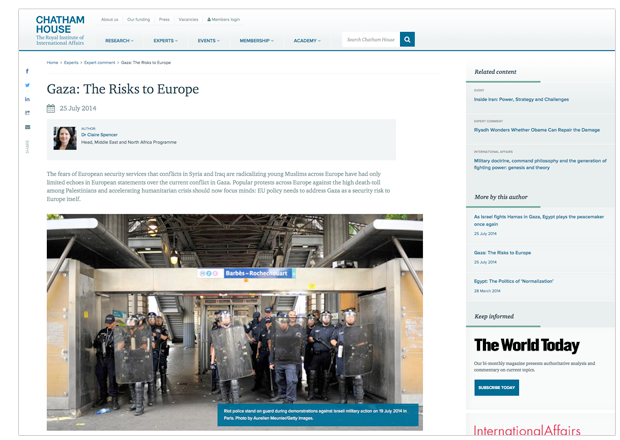Screen dimensions: 620x440
Task: Click the Chatham House logo
Action: click(x=60, y=30)
